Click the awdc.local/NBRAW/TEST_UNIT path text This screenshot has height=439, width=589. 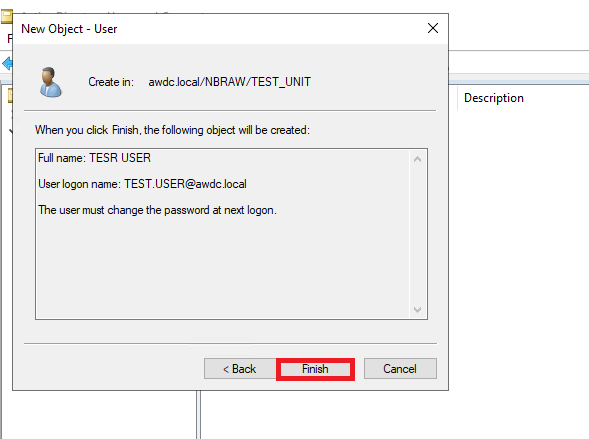click(x=230, y=82)
